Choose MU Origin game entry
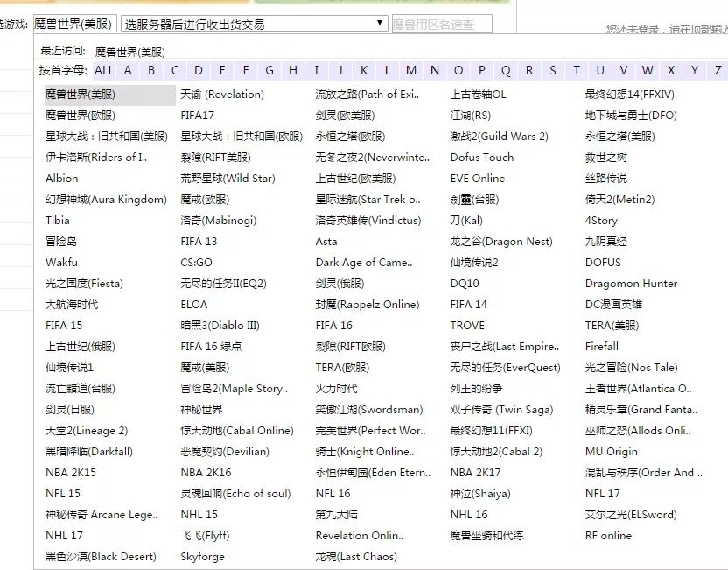This screenshot has height=570, width=728. (x=611, y=452)
